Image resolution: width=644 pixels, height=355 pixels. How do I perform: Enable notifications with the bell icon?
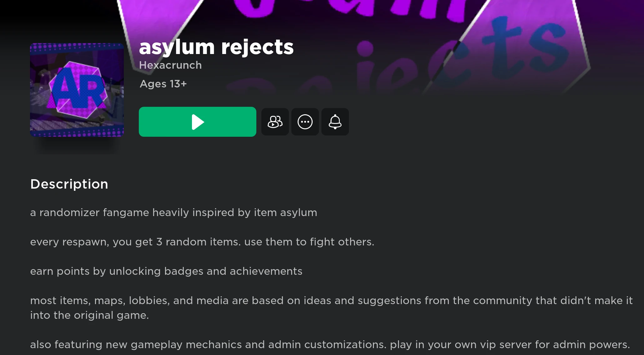(x=335, y=122)
